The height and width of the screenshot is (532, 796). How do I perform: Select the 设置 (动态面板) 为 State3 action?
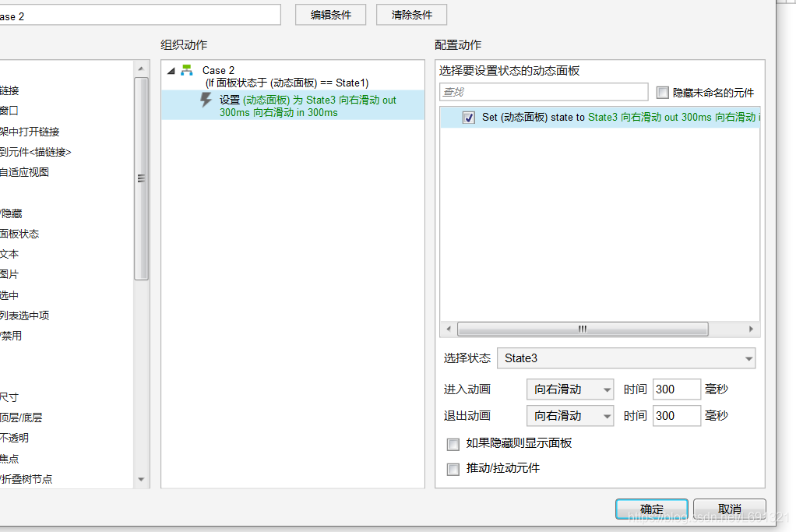click(293, 106)
